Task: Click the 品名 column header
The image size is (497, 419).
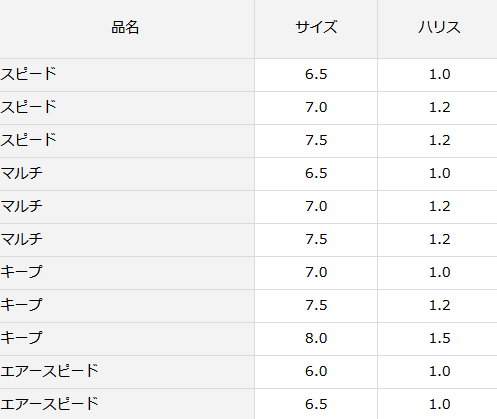Action: (x=127, y=29)
